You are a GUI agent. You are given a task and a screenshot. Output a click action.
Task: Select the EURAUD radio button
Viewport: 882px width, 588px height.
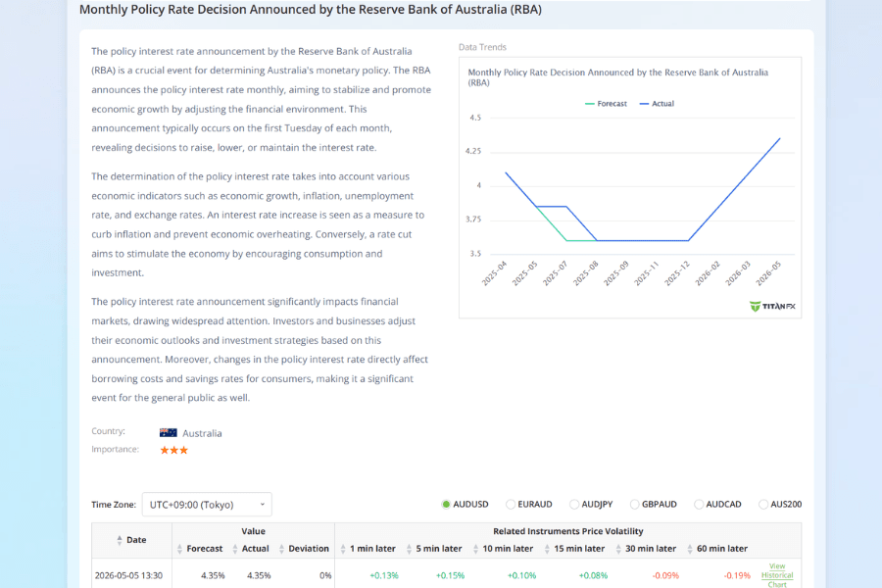(x=511, y=504)
